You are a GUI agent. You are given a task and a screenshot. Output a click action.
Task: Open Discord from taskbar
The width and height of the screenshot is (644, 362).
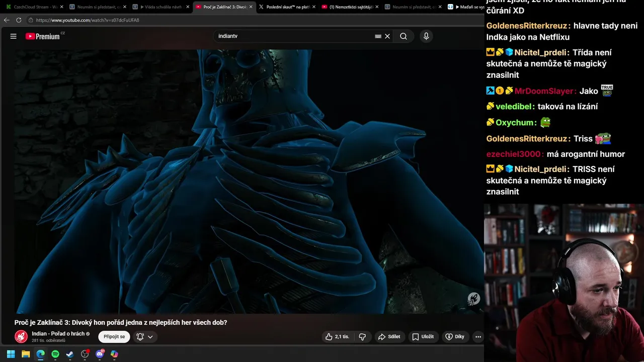click(x=100, y=354)
